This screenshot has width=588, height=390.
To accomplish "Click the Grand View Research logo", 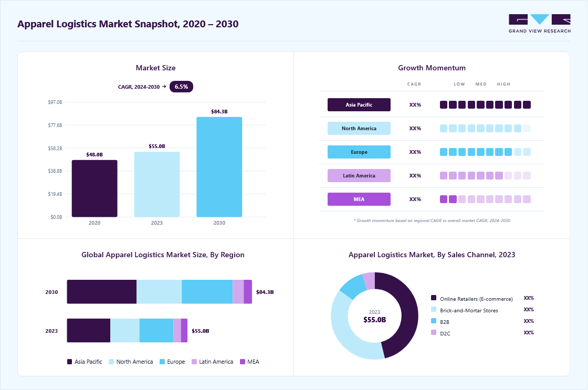I will click(x=540, y=24).
